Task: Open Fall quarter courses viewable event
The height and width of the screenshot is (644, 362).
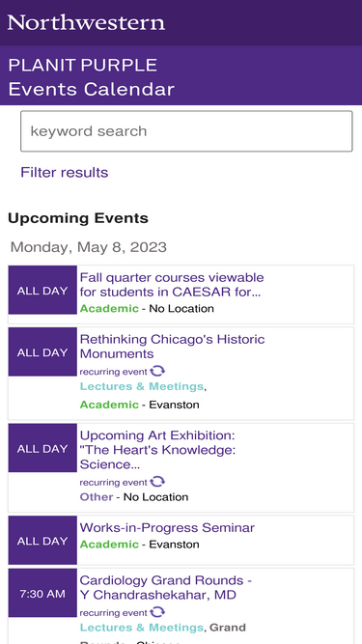Action: [172, 285]
